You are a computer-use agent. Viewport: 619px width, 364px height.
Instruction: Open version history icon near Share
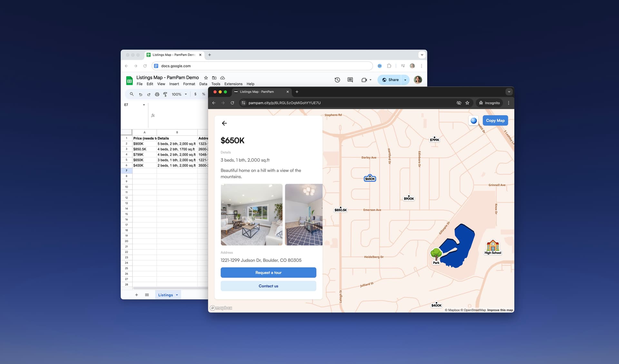tap(337, 80)
